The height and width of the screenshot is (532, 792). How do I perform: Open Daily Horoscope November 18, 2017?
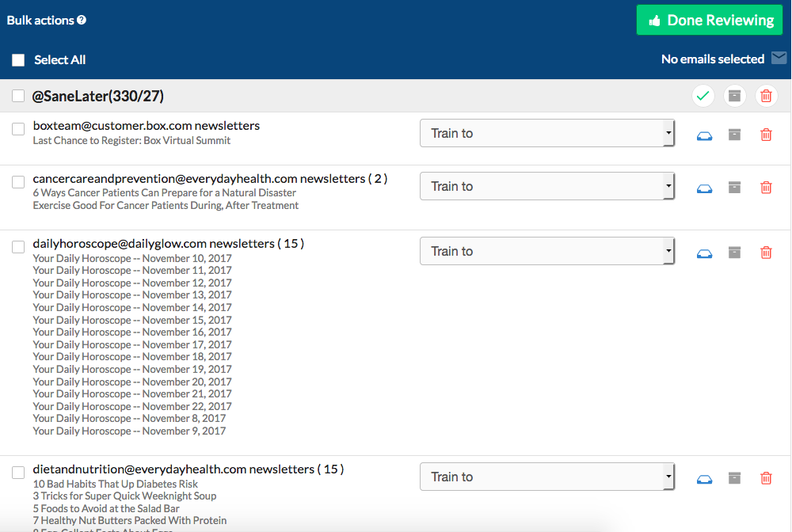tap(132, 357)
